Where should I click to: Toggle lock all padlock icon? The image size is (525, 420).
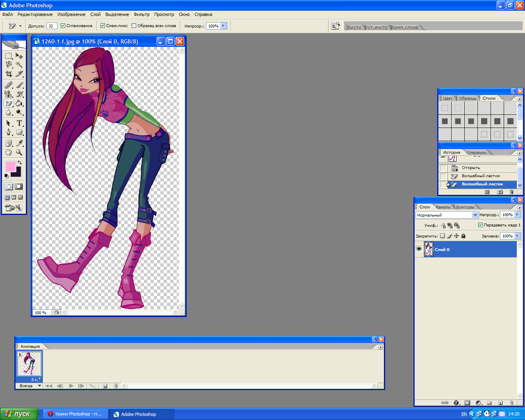click(463, 236)
